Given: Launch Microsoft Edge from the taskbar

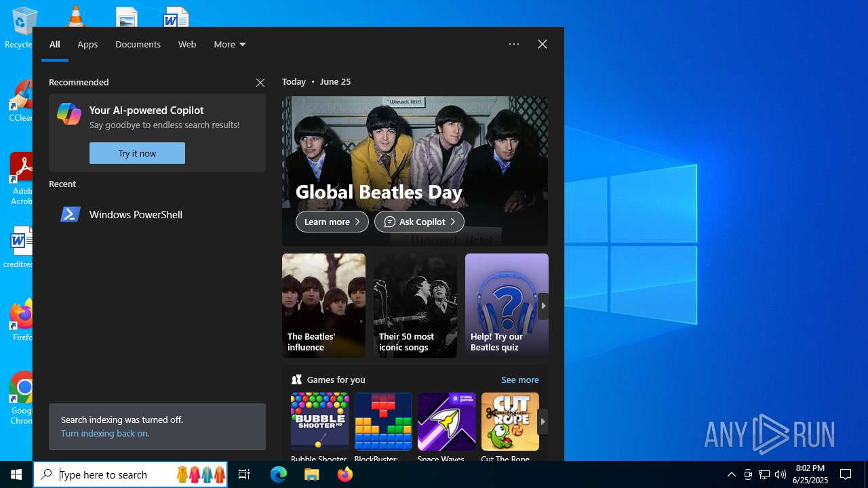Looking at the screenshot, I should click(279, 474).
